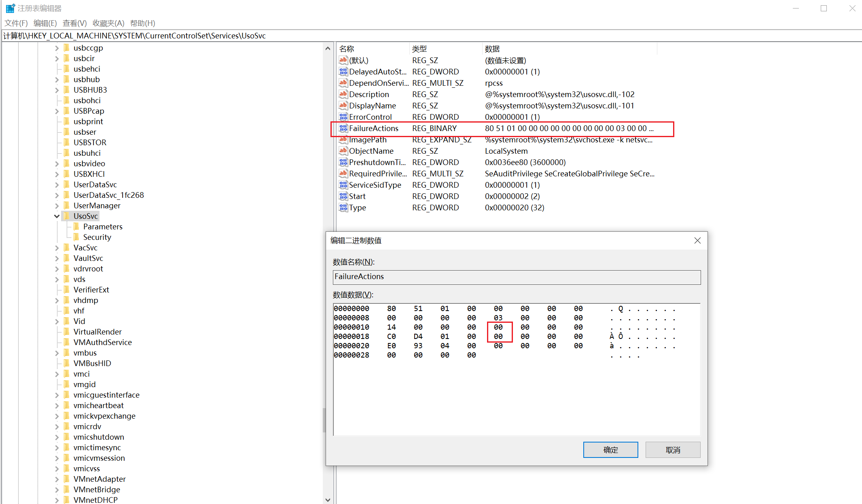Click the ServiceSidType DWORD icon
The image size is (862, 504).
(x=343, y=185)
